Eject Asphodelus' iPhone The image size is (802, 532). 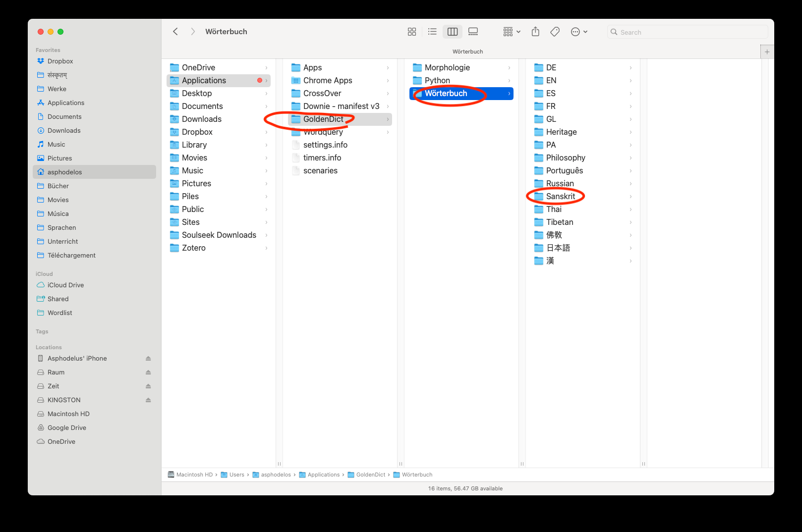click(x=148, y=358)
